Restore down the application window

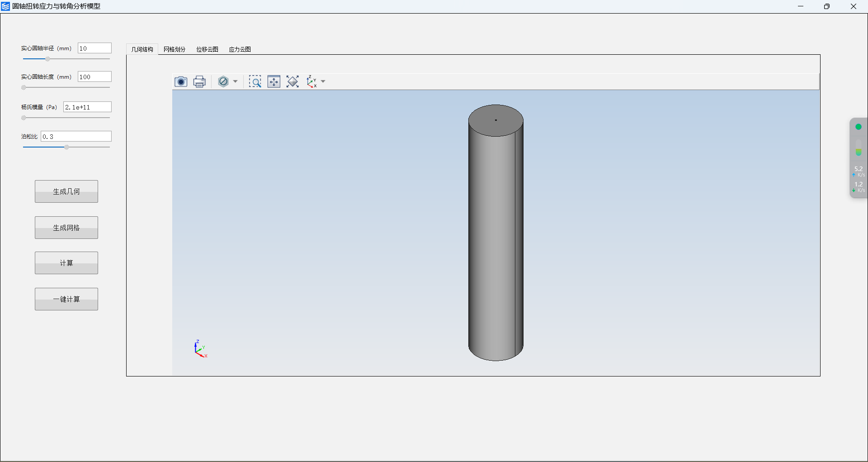pos(827,6)
